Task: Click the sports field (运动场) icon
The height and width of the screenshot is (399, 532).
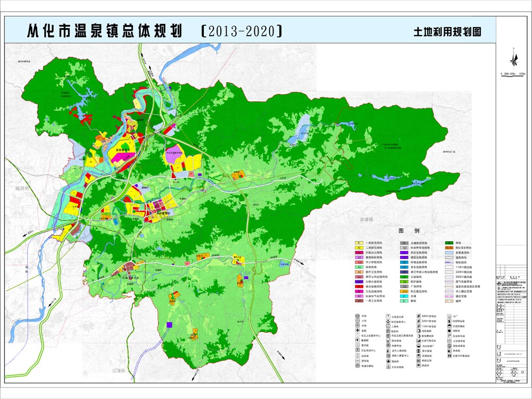Action: [x=358, y=356]
